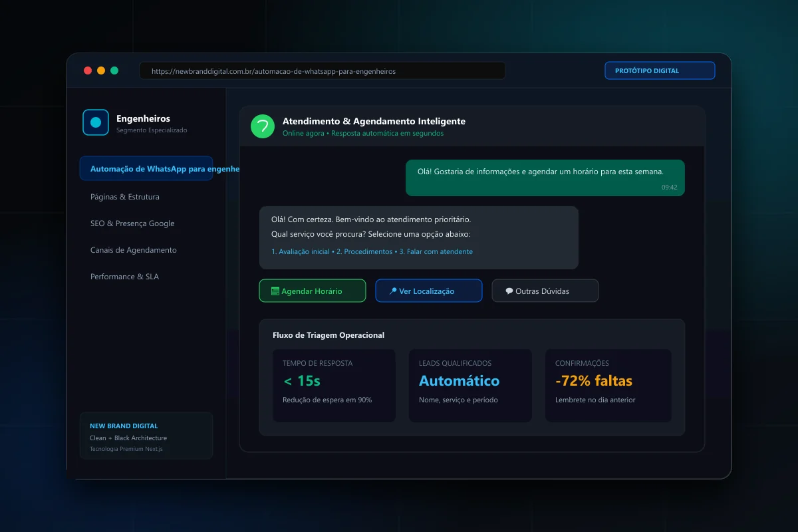
Task: Click the '09:42' message timestamp
Action: point(669,188)
